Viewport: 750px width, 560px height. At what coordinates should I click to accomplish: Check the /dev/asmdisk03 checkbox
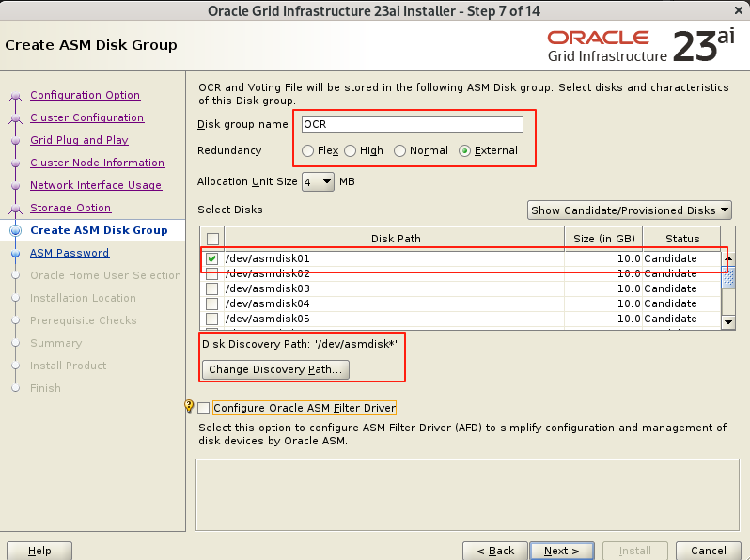pos(211,288)
